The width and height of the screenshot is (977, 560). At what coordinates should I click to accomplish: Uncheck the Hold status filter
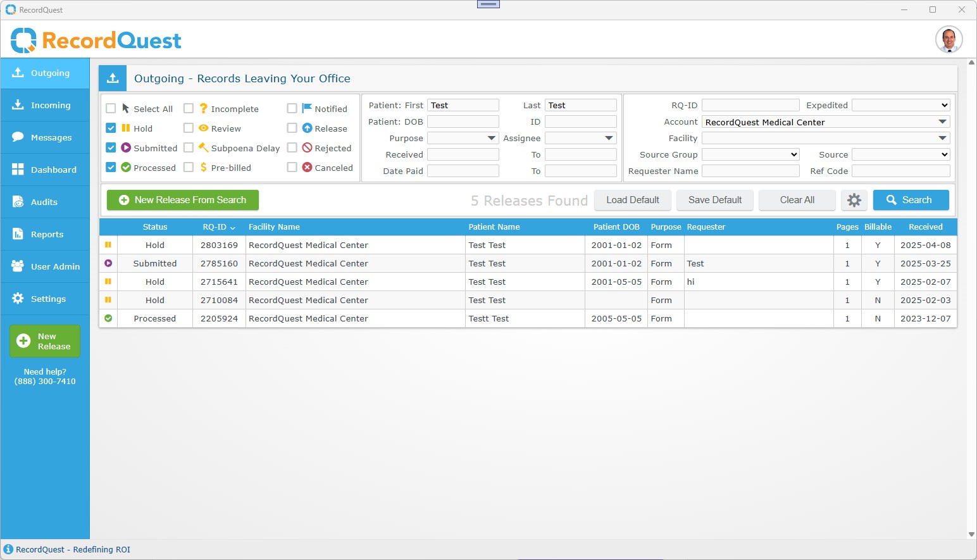[x=111, y=128]
